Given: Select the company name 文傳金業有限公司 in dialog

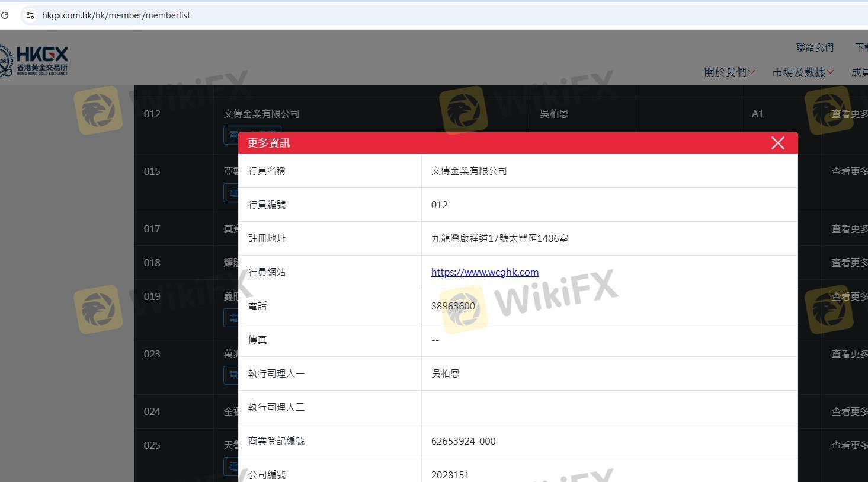Looking at the screenshot, I should pos(469,171).
